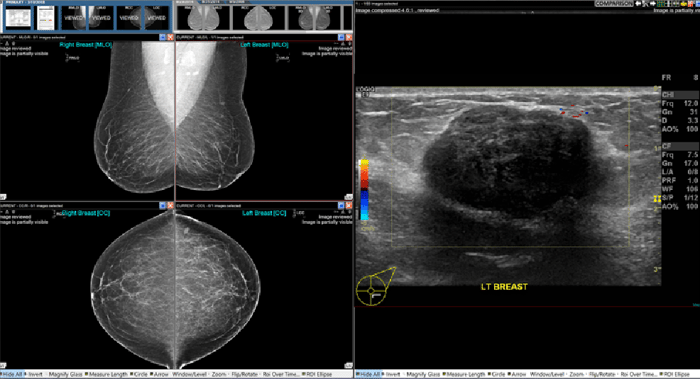Select Invert in the left viewer toolbar
This screenshot has width=700, height=379.
click(34, 374)
